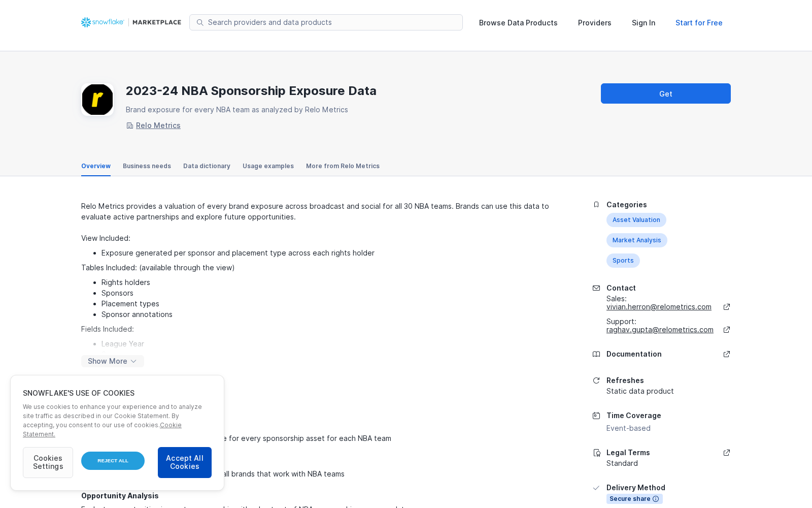Select the Sports category tag
The width and height of the screenshot is (812, 508).
click(623, 261)
